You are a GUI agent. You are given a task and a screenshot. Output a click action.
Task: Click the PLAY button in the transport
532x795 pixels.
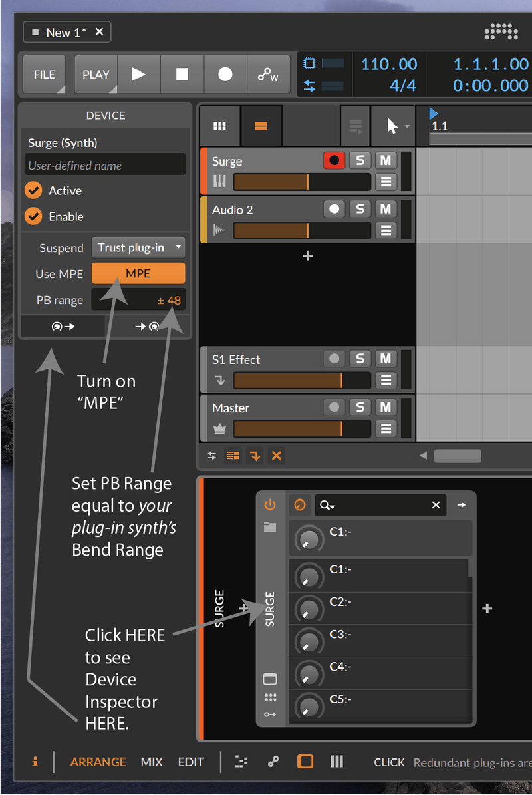click(95, 74)
